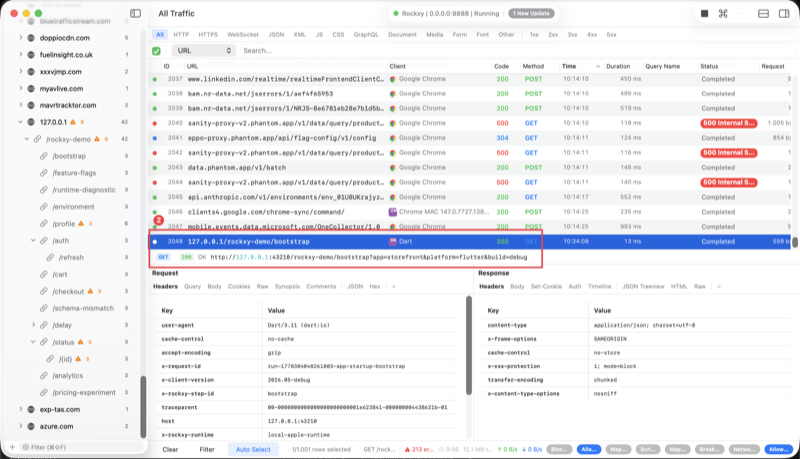Toggle the gray 'Bloc...' status pill
Screen dimensions: 800x459
[559, 449]
